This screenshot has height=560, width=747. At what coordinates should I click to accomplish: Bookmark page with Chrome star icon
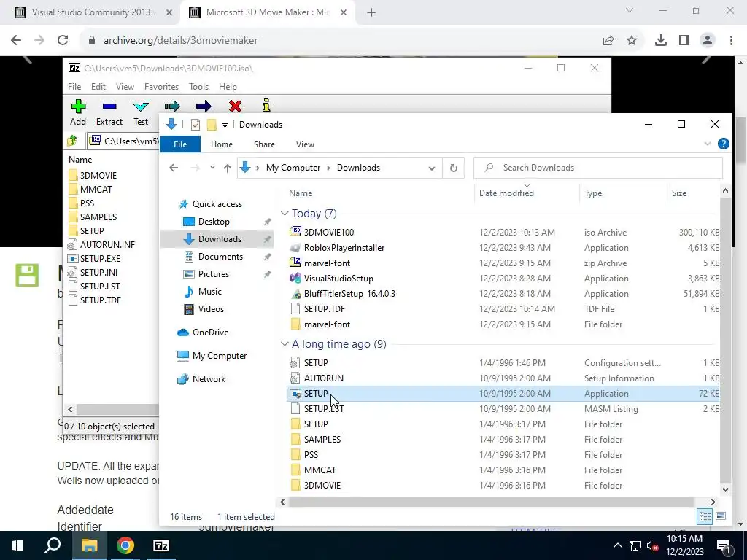click(x=632, y=41)
